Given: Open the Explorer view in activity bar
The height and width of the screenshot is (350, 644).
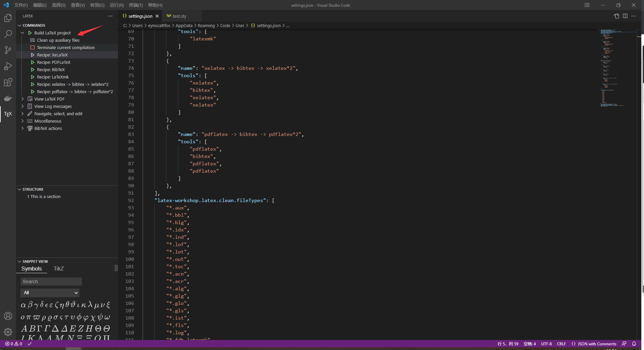Looking at the screenshot, I should click(8, 18).
